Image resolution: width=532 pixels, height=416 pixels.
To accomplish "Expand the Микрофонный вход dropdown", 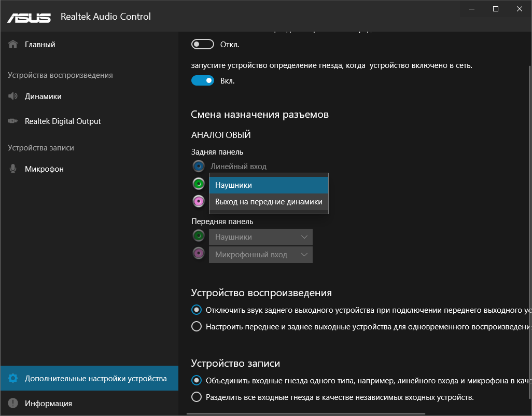I will 260,255.
